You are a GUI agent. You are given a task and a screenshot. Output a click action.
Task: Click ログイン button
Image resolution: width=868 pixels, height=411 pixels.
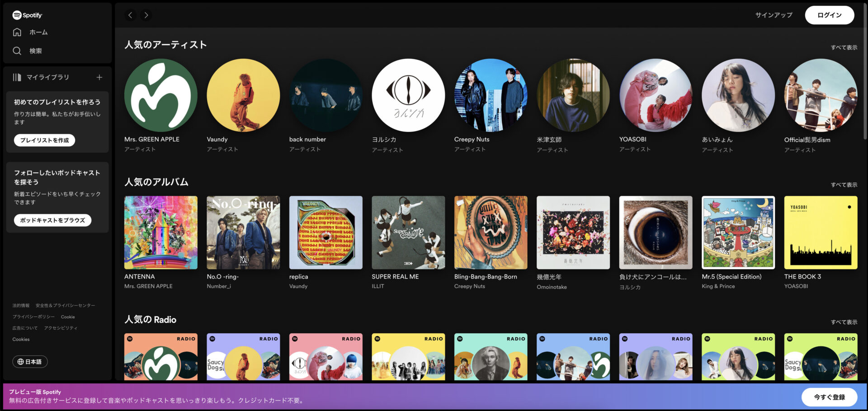tap(830, 15)
